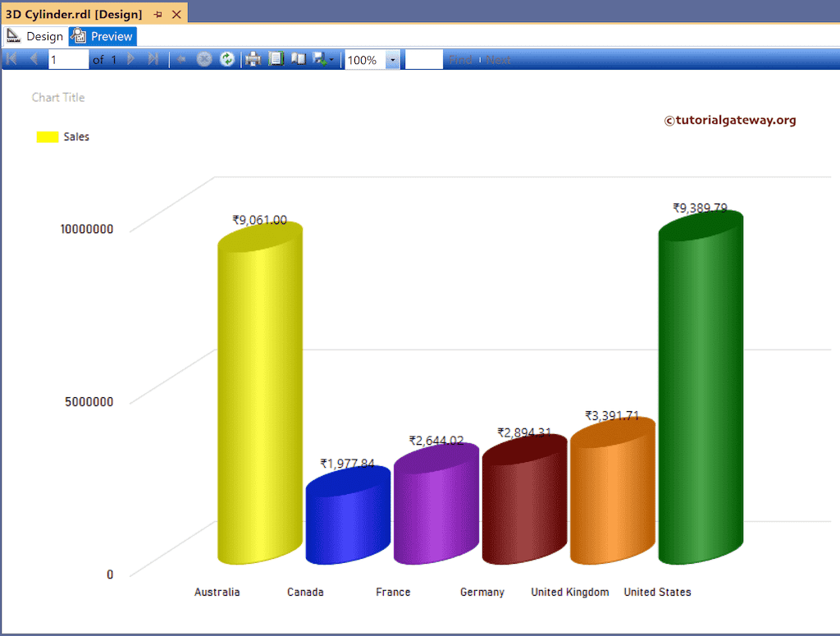Go to the last page icon

[x=153, y=58]
